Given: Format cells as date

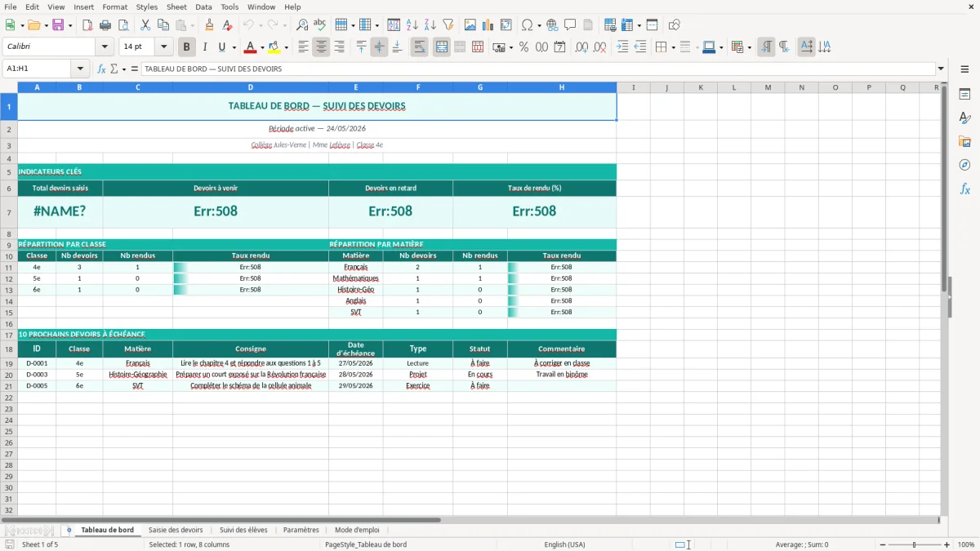Looking at the screenshot, I should pos(560,47).
